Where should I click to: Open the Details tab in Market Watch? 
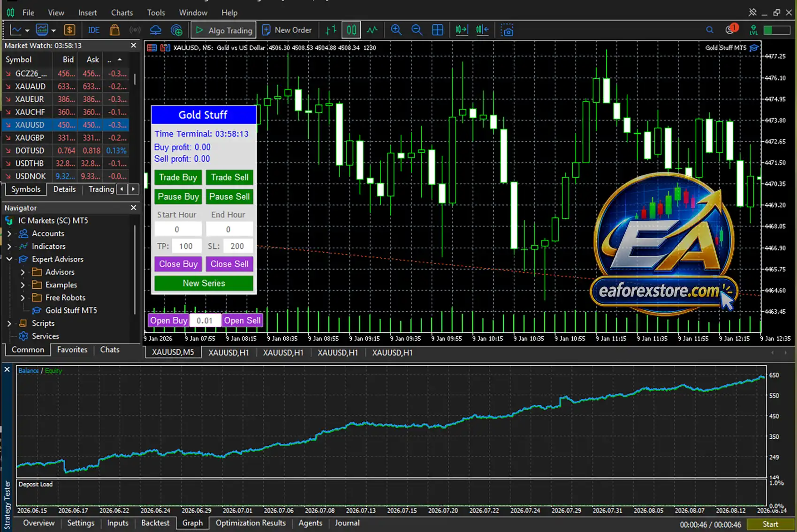(x=64, y=189)
